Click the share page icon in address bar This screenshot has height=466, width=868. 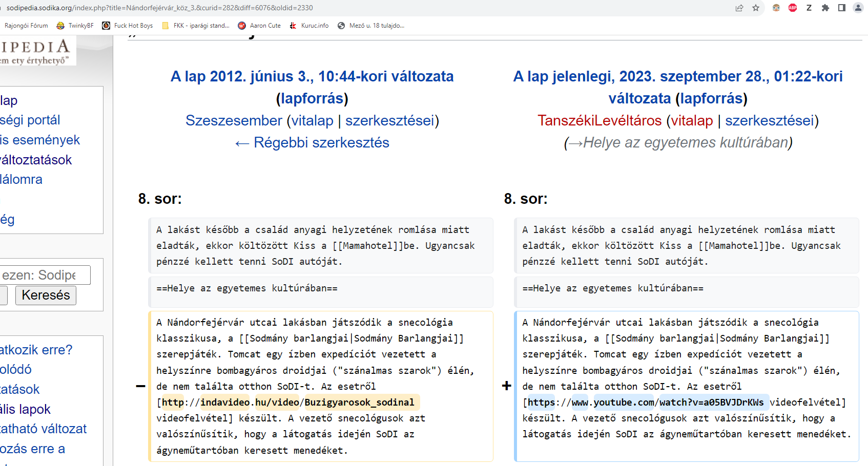tap(739, 8)
